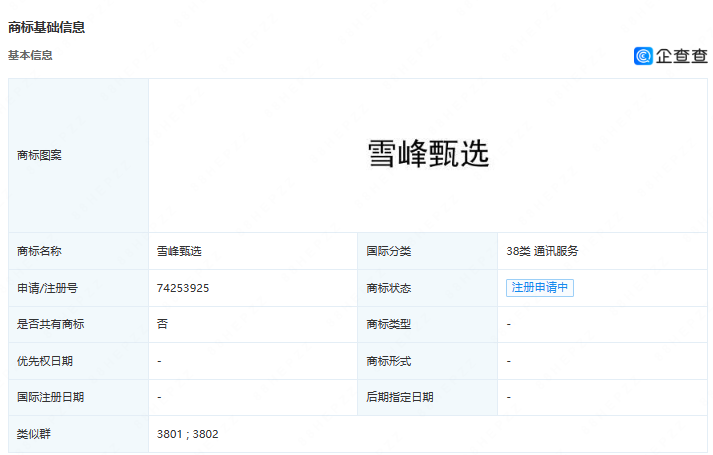Select the 雪峰甄选 trademark name value
The image size is (713, 455).
(x=179, y=251)
